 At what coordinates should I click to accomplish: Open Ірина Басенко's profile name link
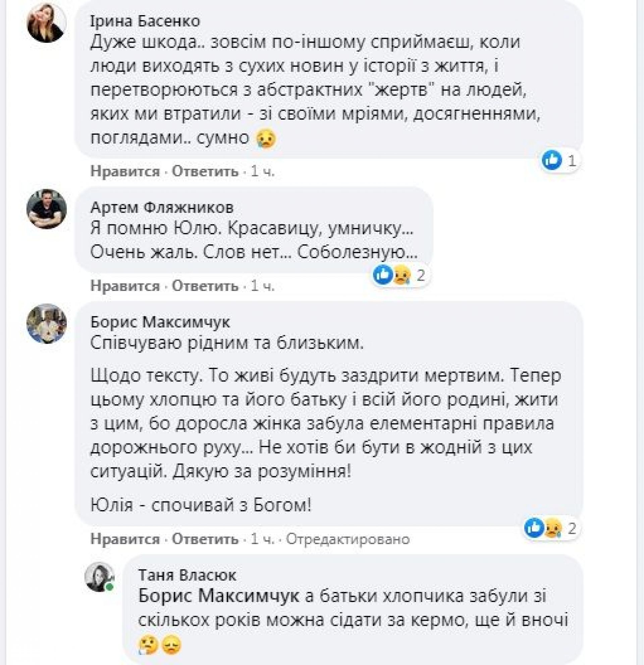click(145, 21)
